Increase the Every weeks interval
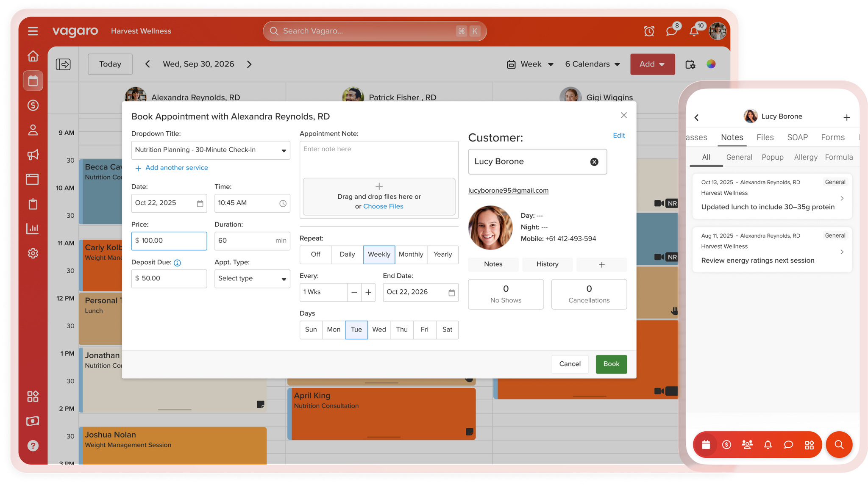The width and height of the screenshot is (868, 485). pyautogui.click(x=368, y=292)
